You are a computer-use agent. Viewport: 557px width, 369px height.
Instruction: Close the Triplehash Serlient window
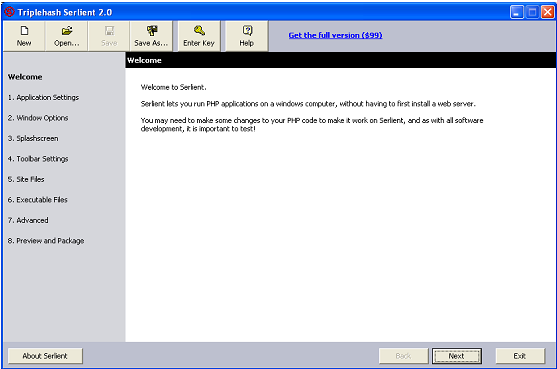tap(547, 12)
